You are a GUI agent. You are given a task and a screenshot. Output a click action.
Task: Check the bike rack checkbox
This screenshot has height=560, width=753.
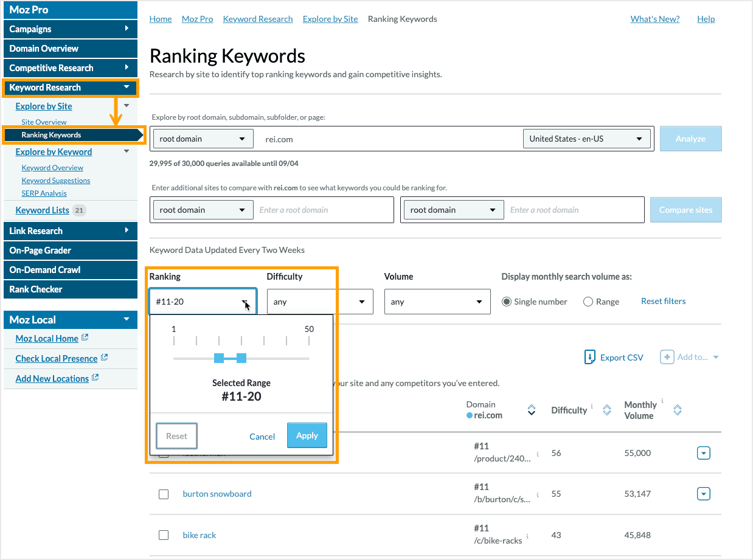164,535
